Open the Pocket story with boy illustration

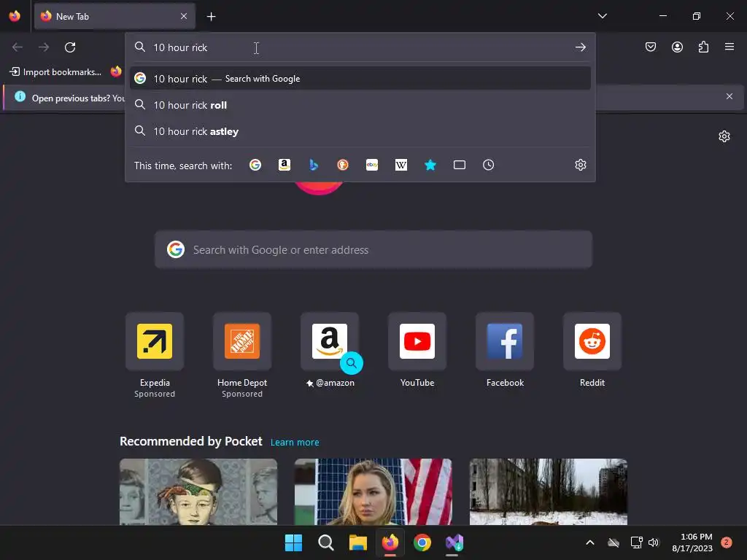(x=198, y=492)
